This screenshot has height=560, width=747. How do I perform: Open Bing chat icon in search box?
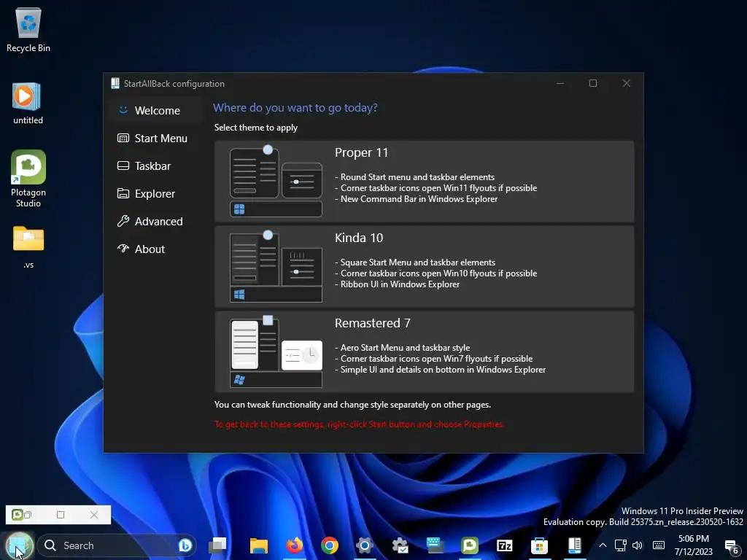pyautogui.click(x=185, y=545)
